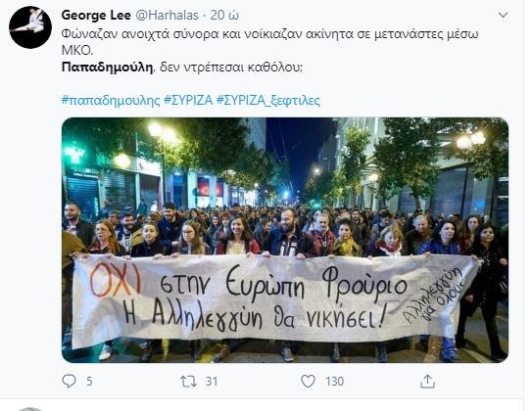Click the ΜΚΟ line of tweet text
This screenshot has height=411, width=532.
coord(77,51)
